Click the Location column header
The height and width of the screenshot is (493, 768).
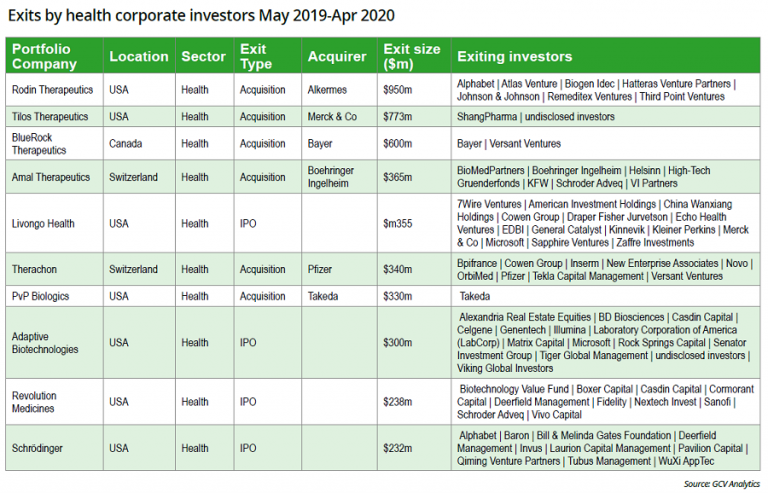pyautogui.click(x=137, y=57)
